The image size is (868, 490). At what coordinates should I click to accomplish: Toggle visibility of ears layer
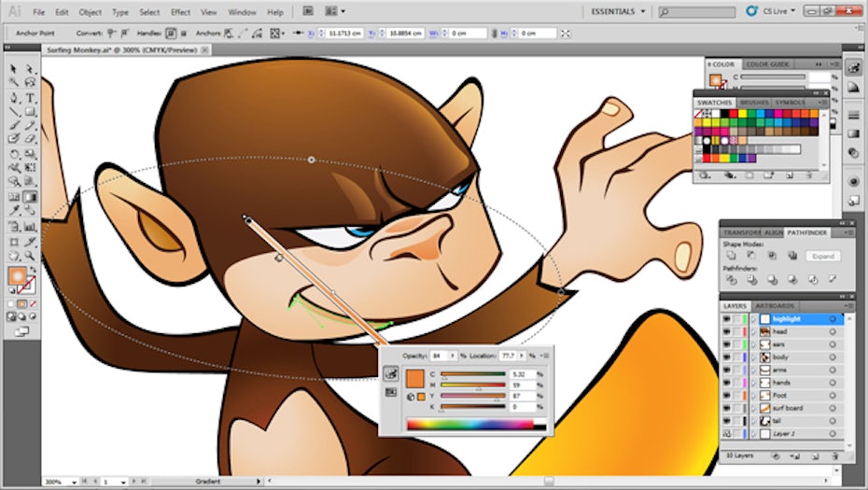tap(726, 344)
